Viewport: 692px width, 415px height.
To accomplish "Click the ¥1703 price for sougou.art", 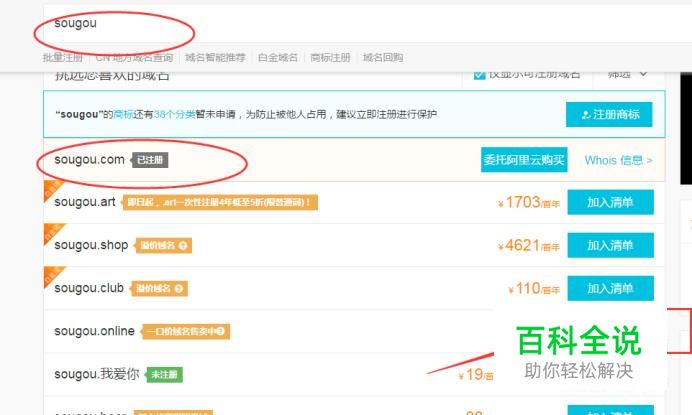I will click(529, 203).
